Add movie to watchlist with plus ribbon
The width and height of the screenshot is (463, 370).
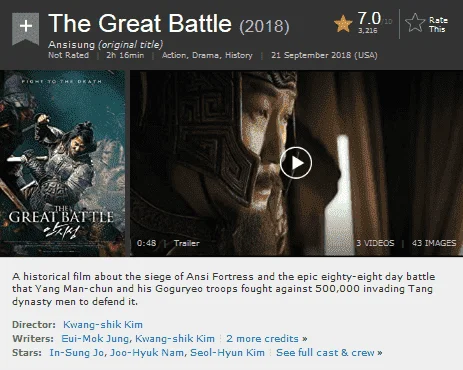tap(26, 28)
